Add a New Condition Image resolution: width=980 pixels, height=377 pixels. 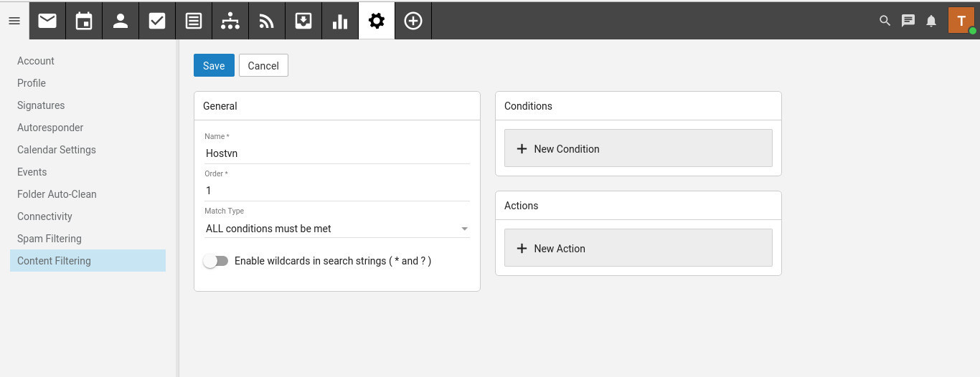(638, 148)
